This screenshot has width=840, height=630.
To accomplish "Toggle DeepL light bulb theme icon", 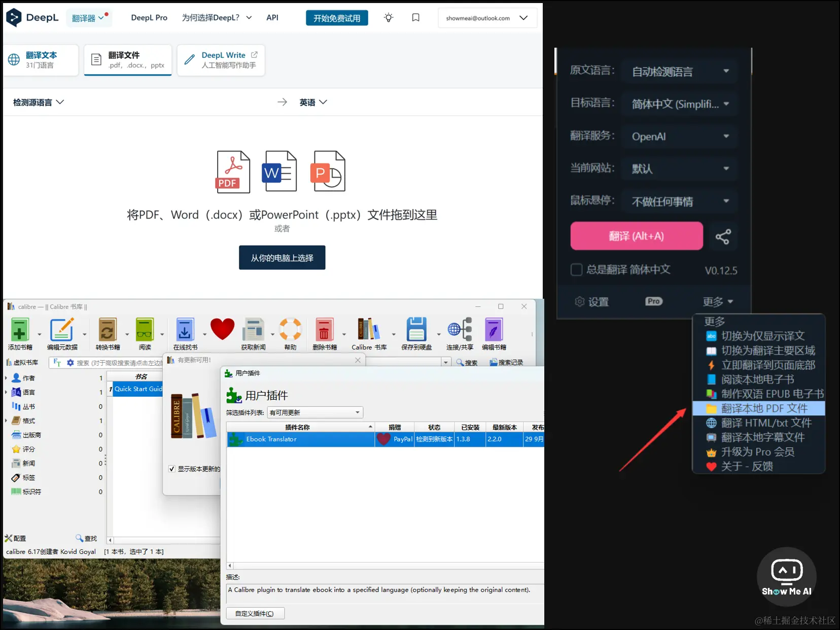I will point(389,18).
